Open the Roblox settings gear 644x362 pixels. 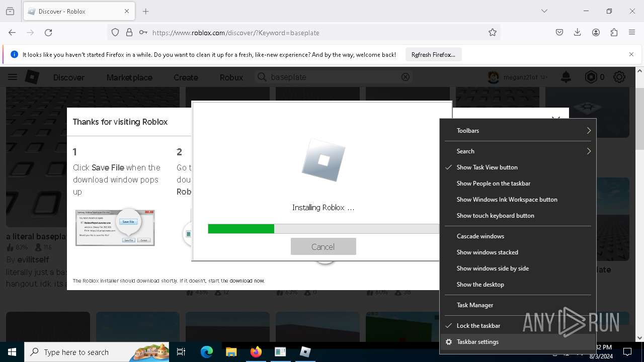click(x=619, y=77)
